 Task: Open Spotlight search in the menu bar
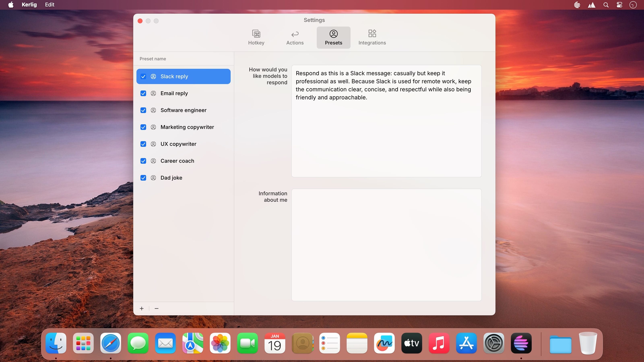point(606,5)
